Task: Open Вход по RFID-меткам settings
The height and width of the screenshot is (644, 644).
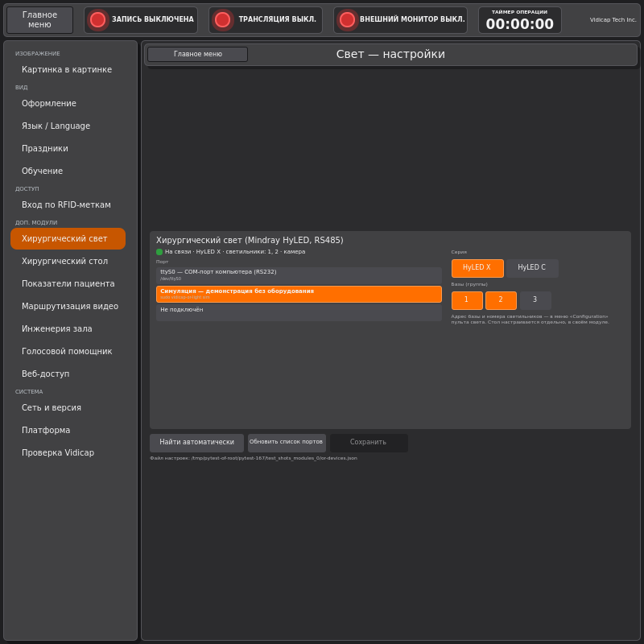Action: pos(68,205)
